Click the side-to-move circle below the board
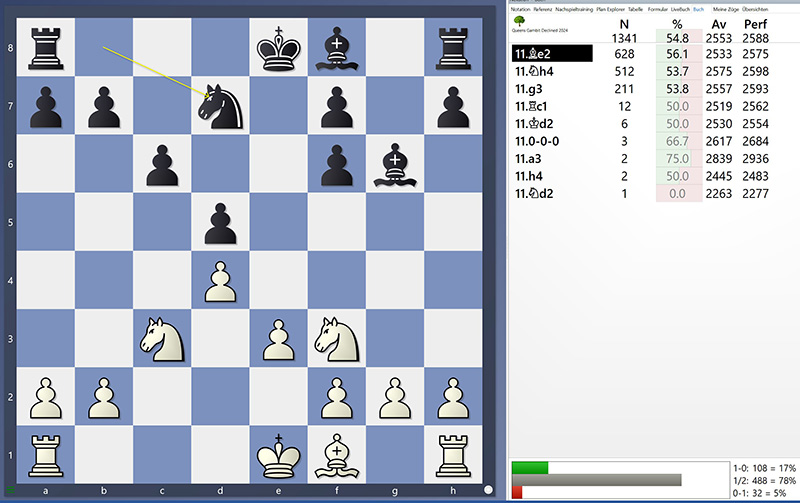Image resolution: width=800 pixels, height=503 pixels. [x=489, y=490]
